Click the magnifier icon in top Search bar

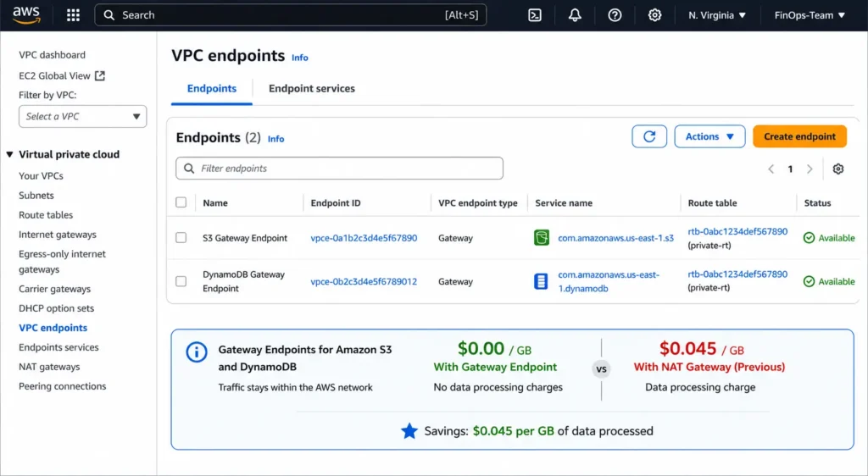click(x=109, y=15)
